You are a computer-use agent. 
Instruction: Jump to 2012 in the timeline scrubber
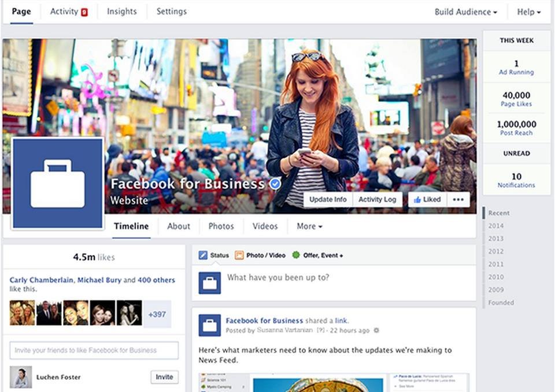click(x=496, y=252)
